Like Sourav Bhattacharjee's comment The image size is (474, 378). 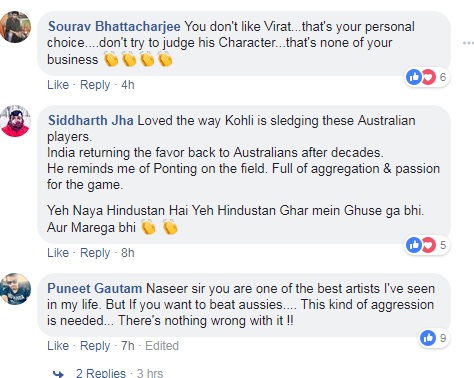click(x=58, y=85)
